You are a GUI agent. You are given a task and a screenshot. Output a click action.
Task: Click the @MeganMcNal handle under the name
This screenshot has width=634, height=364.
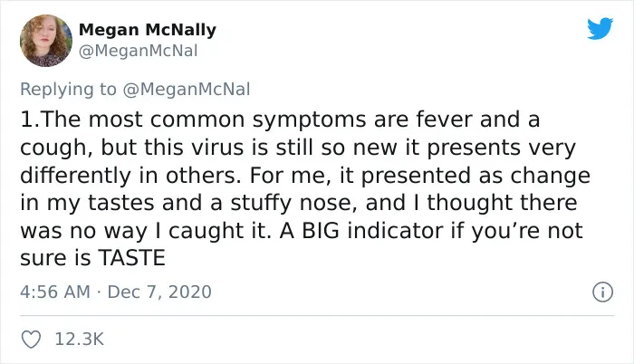tap(138, 51)
